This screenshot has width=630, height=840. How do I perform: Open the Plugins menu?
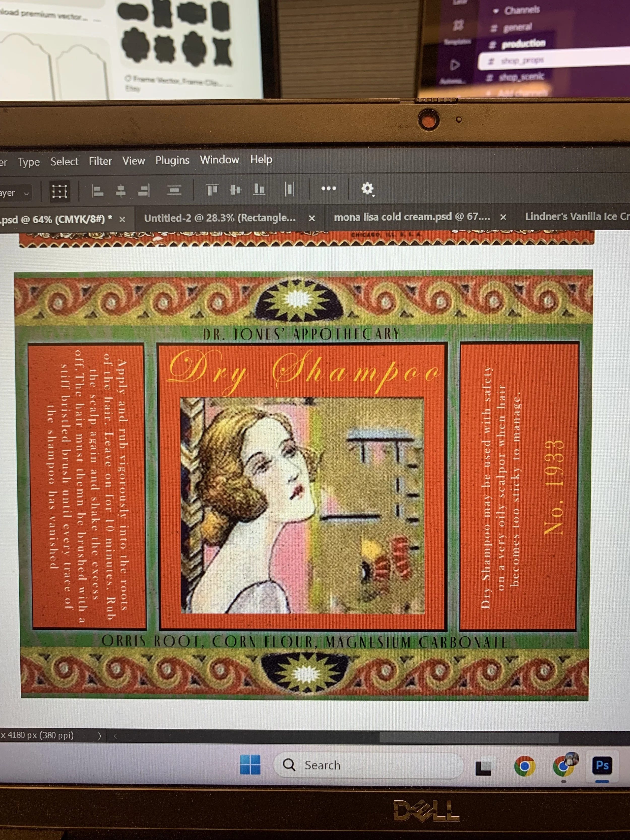coord(172,160)
